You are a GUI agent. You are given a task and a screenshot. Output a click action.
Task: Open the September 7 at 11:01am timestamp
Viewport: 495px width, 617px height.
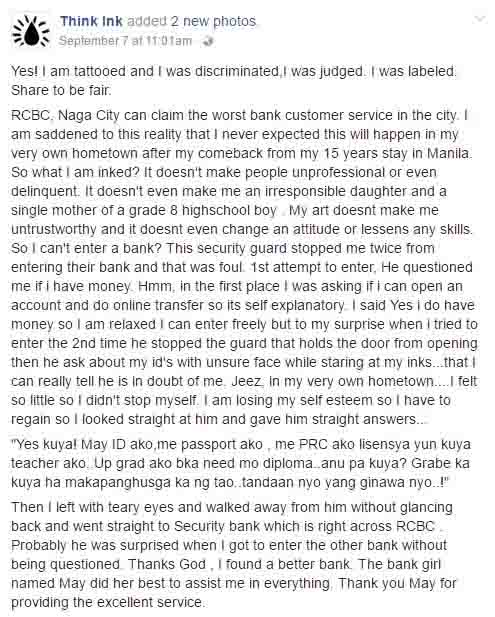126,41
